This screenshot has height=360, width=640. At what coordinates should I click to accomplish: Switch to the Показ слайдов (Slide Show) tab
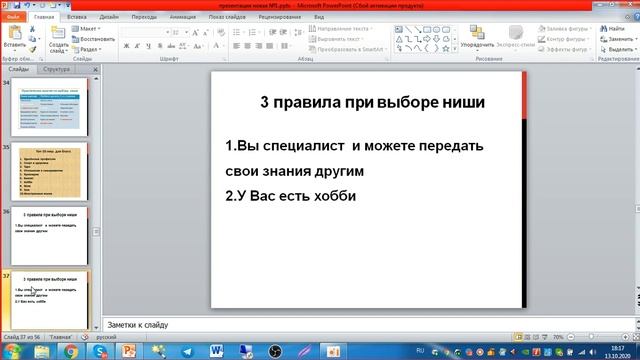227,17
